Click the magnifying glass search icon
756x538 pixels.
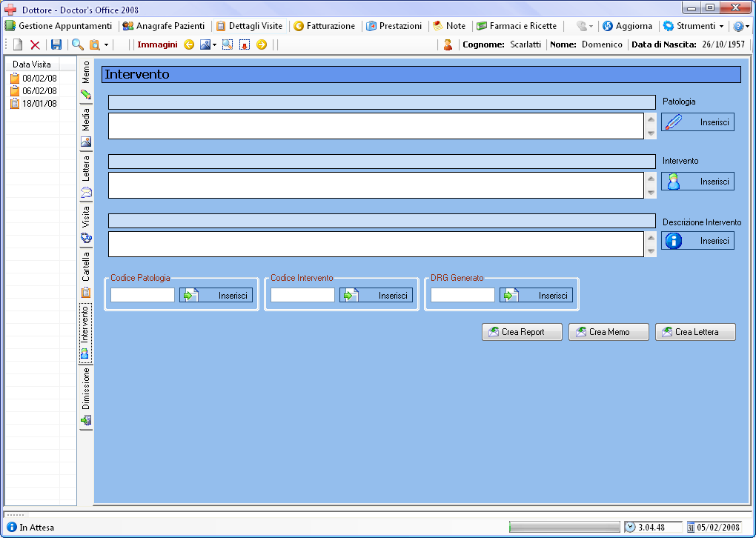click(77, 44)
